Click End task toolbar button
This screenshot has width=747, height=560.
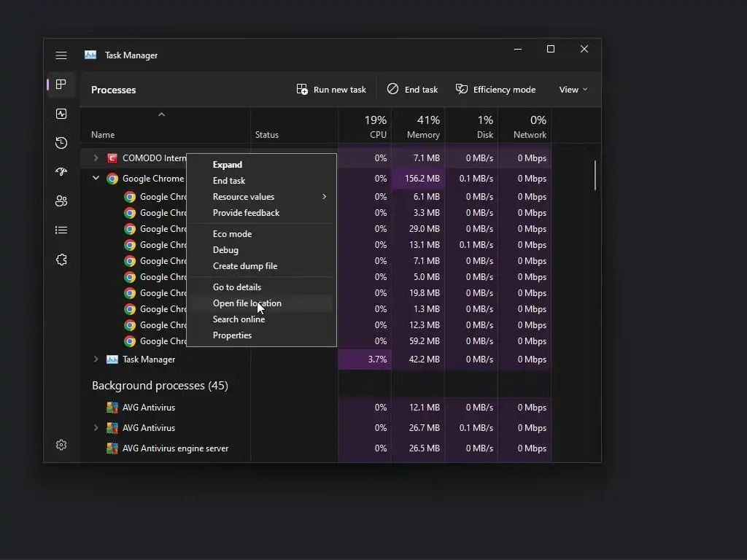tap(412, 90)
